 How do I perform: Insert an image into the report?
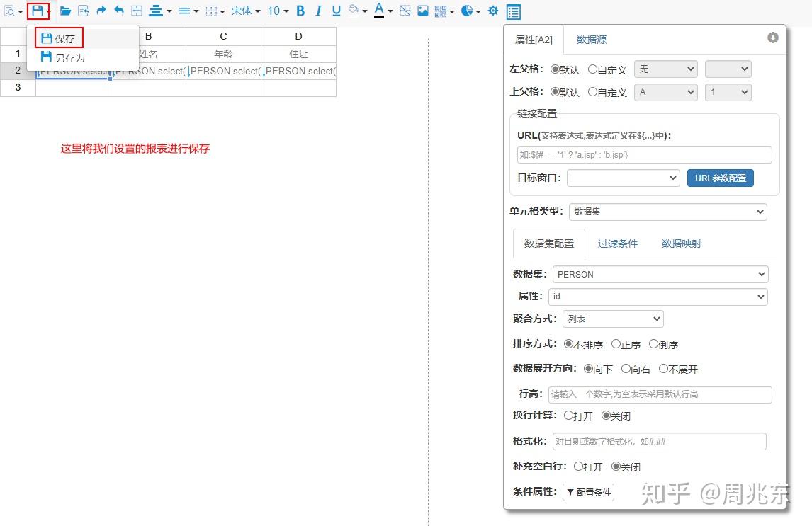[x=422, y=11]
